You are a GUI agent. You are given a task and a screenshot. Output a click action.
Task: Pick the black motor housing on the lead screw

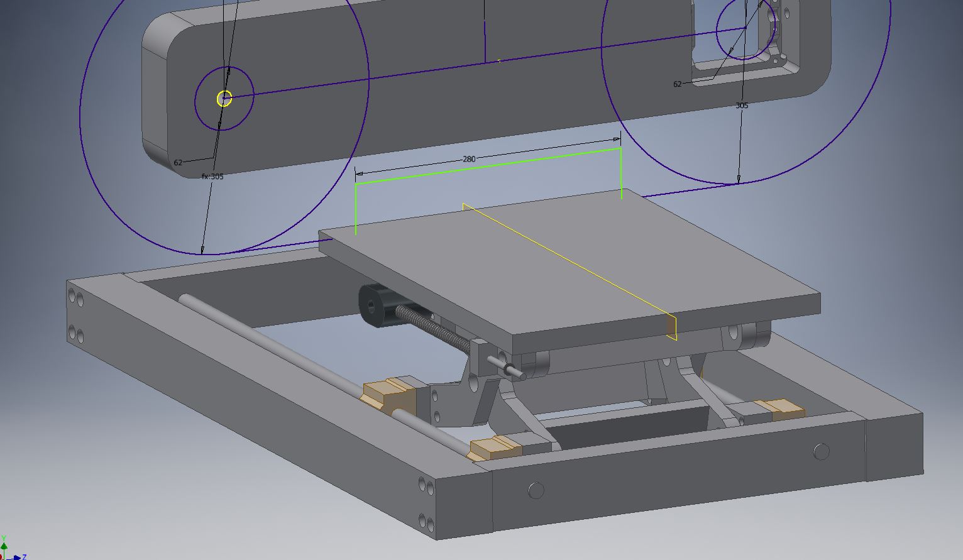pos(380,306)
